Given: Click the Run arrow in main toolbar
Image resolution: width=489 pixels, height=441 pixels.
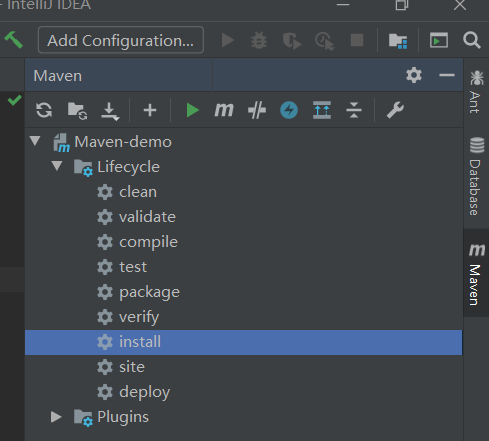Looking at the screenshot, I should tap(228, 40).
